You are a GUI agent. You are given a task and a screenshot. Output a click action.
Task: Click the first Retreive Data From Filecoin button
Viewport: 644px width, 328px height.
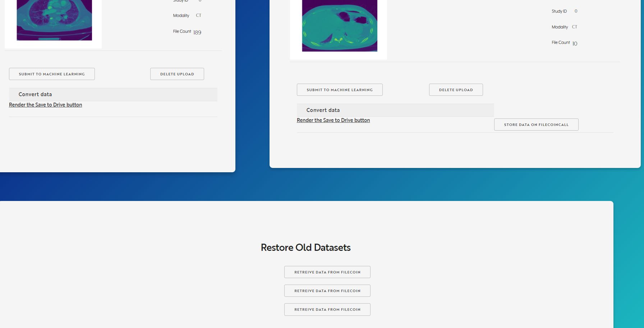point(327,272)
